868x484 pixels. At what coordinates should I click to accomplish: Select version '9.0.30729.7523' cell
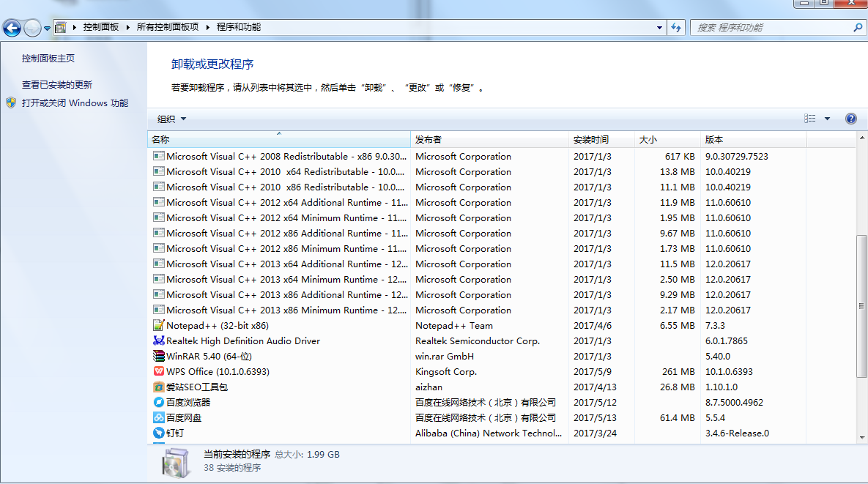(x=737, y=157)
